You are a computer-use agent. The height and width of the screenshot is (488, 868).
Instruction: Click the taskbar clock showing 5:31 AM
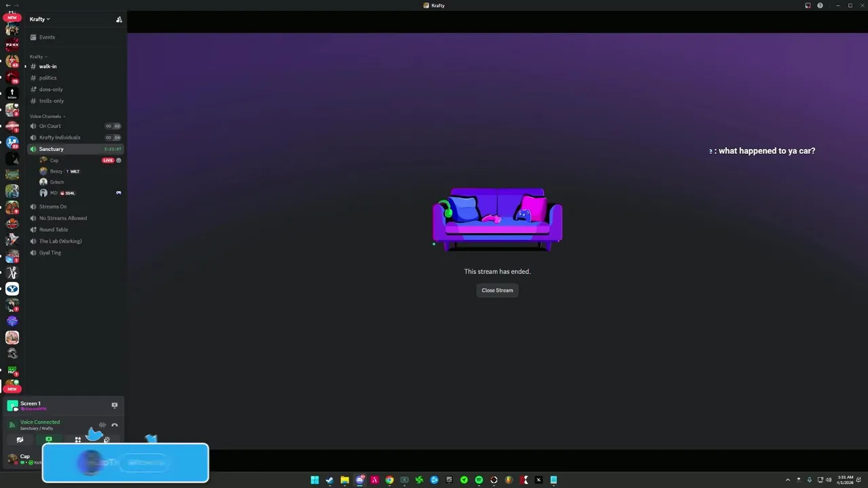tap(846, 480)
